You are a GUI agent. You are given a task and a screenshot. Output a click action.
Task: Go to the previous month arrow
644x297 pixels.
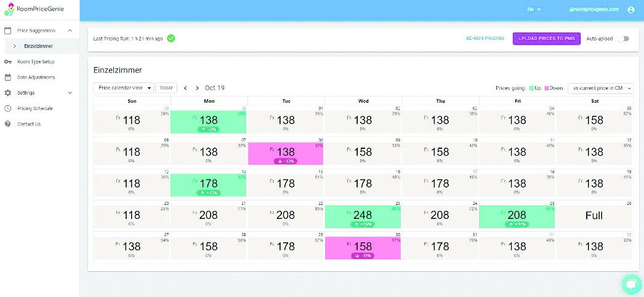(185, 88)
